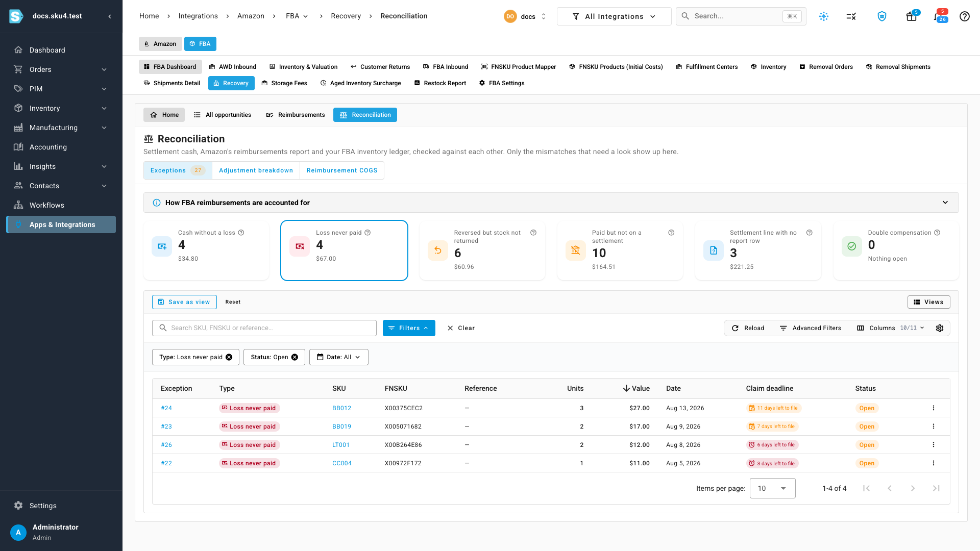Click the global Search field
This screenshot has height=551, width=980.
click(741, 16)
